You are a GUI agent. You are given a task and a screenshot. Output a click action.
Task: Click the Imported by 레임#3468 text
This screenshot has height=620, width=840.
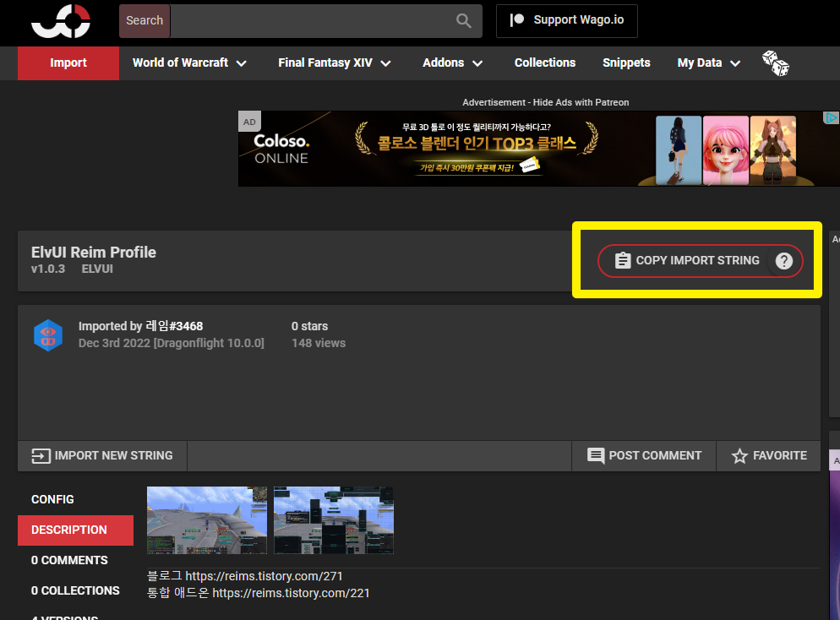(x=141, y=326)
